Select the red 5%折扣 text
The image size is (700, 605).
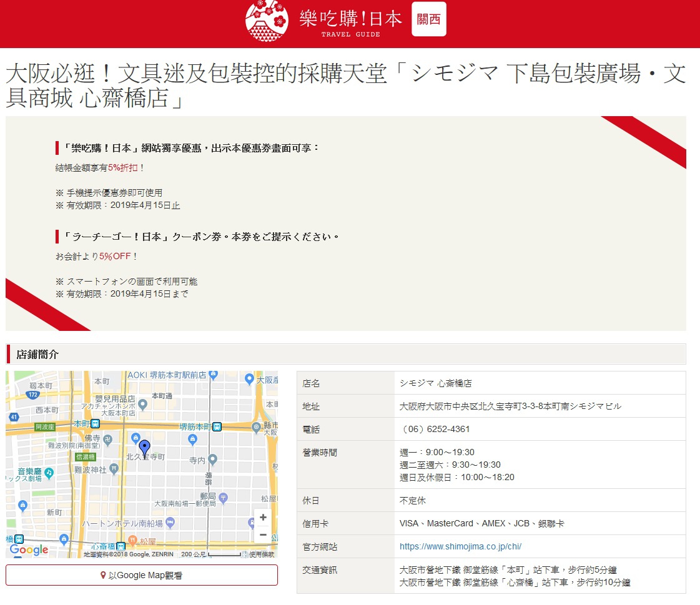(x=123, y=168)
